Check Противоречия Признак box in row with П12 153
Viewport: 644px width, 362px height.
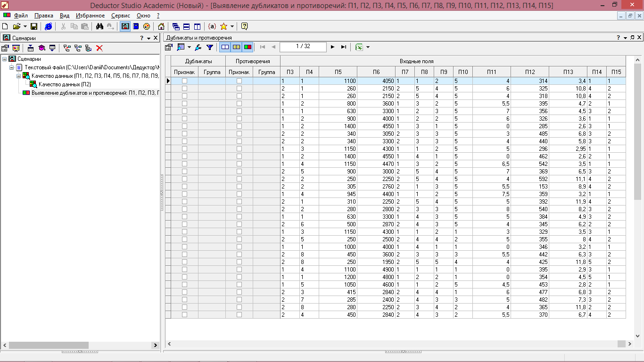(x=239, y=187)
